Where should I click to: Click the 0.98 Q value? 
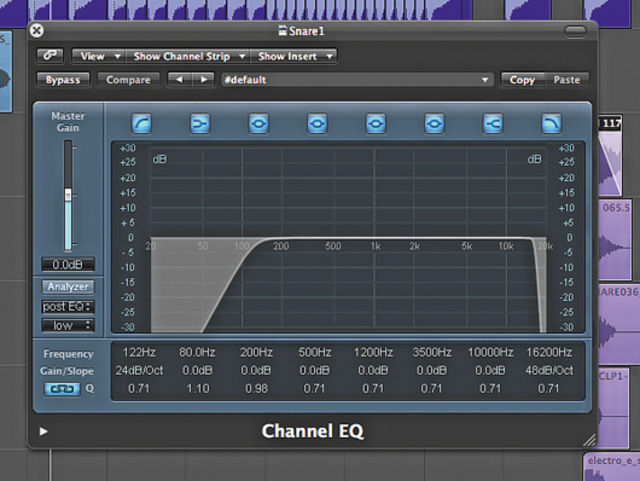click(x=256, y=388)
